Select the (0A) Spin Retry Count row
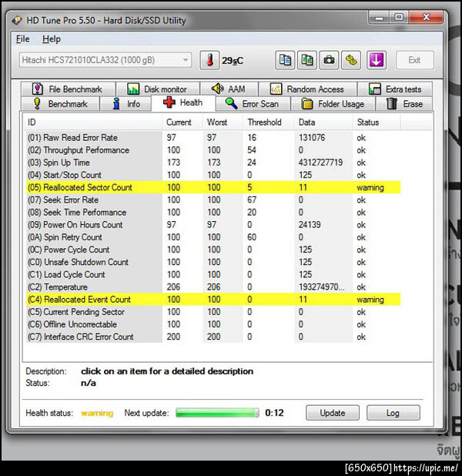462x476 pixels. point(213,237)
